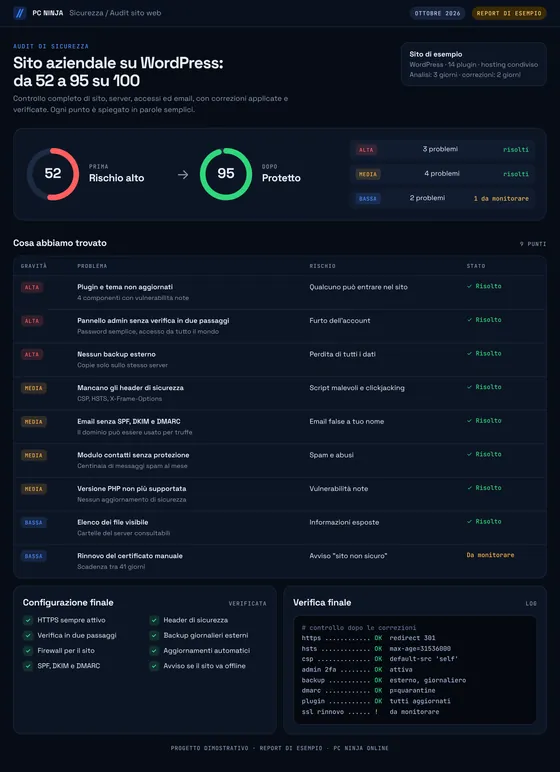560x772 pixels.
Task: Click the BASSA badge in the 2 problemi summary
Action: [x=368, y=198]
